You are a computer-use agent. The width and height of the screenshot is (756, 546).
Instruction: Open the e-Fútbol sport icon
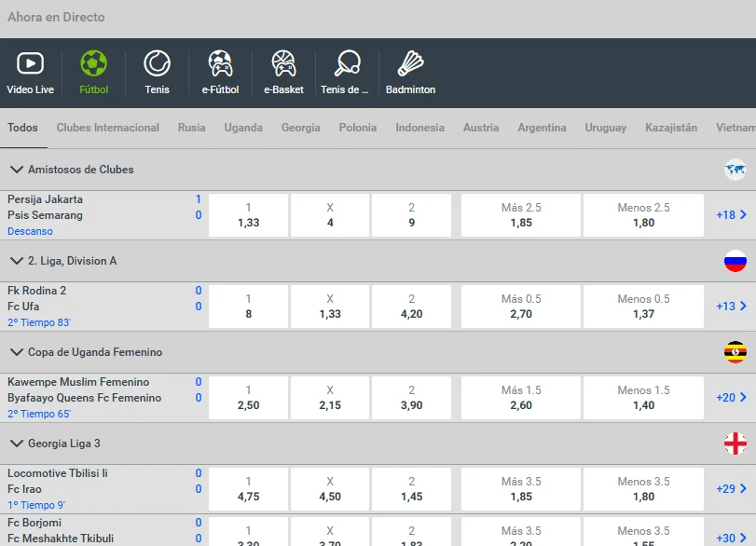coord(220,63)
